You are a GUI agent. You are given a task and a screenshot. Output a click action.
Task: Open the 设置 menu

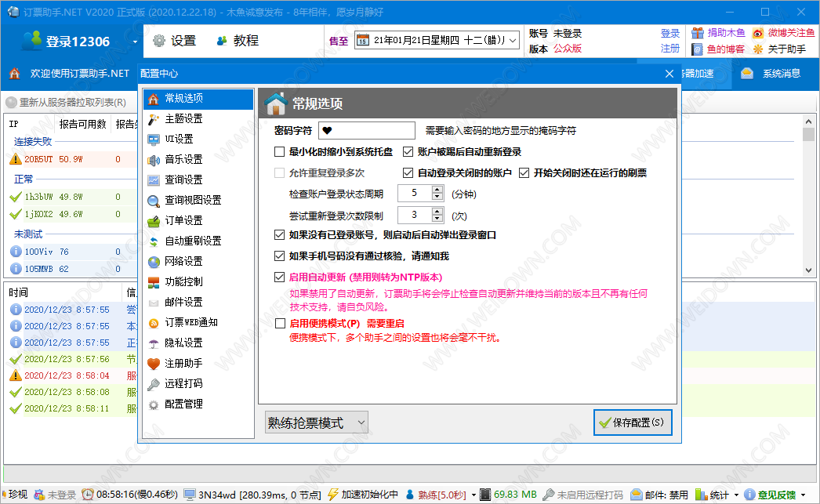pos(174,41)
